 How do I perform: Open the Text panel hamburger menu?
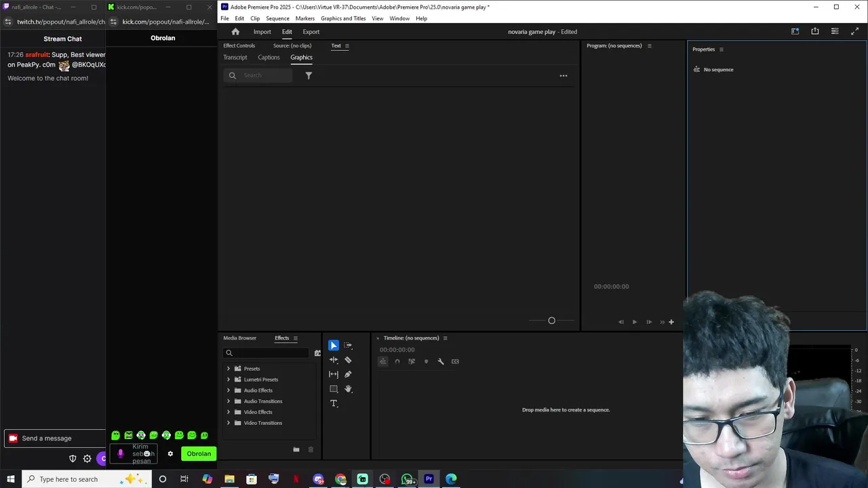347,46
